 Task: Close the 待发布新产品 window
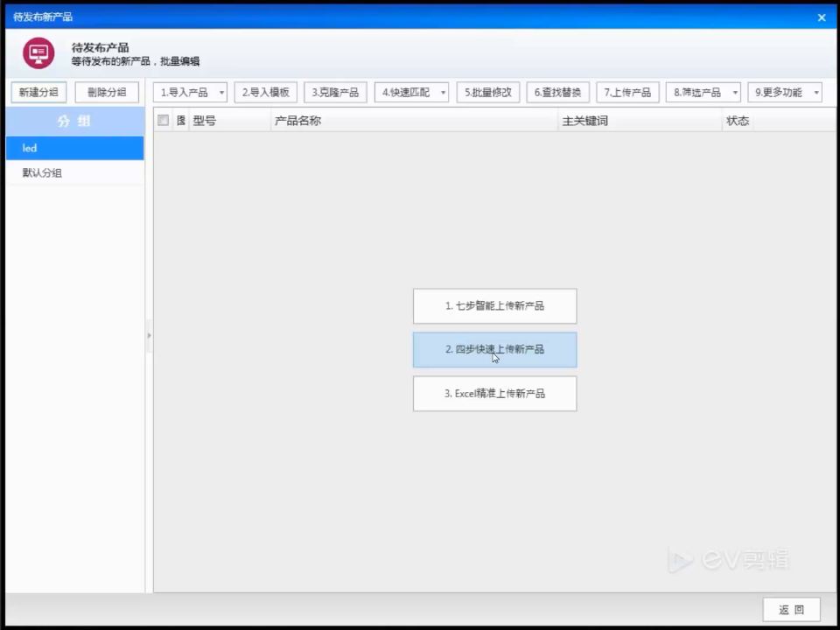822,17
